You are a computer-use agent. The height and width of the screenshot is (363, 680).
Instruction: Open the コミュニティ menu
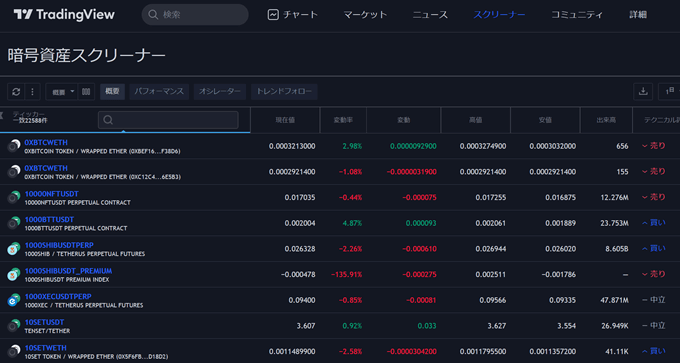coord(577,15)
